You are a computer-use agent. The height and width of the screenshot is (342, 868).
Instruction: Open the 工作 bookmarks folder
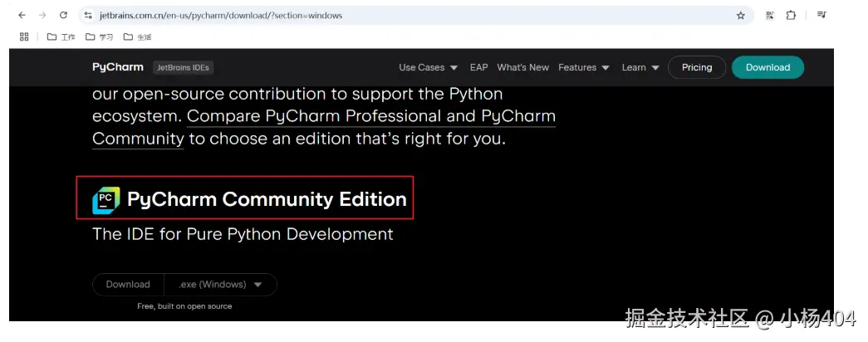(x=61, y=37)
